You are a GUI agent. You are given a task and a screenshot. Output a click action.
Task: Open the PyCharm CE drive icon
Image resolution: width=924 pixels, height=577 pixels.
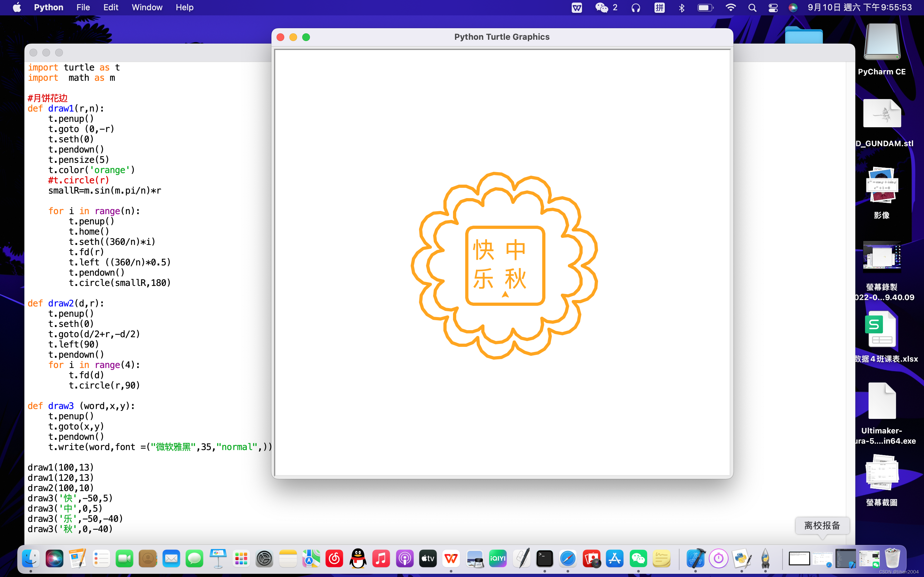click(882, 43)
